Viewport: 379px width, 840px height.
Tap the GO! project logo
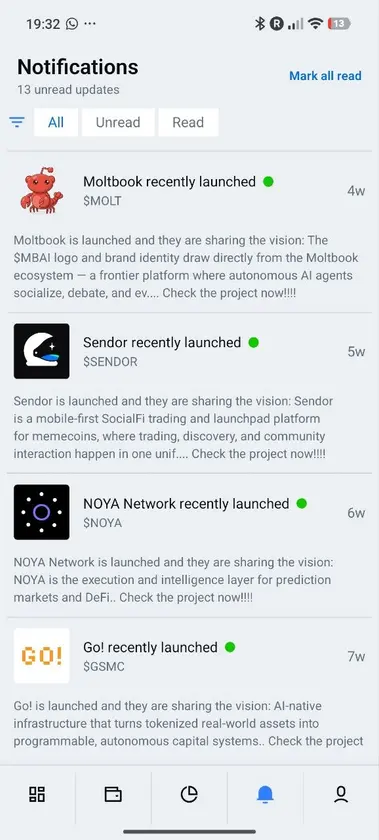click(42, 656)
